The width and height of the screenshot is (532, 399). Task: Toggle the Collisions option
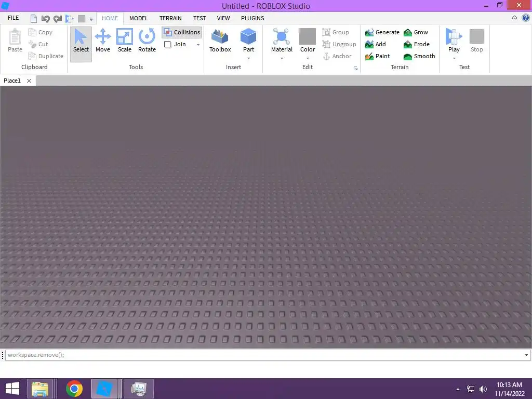tap(182, 32)
